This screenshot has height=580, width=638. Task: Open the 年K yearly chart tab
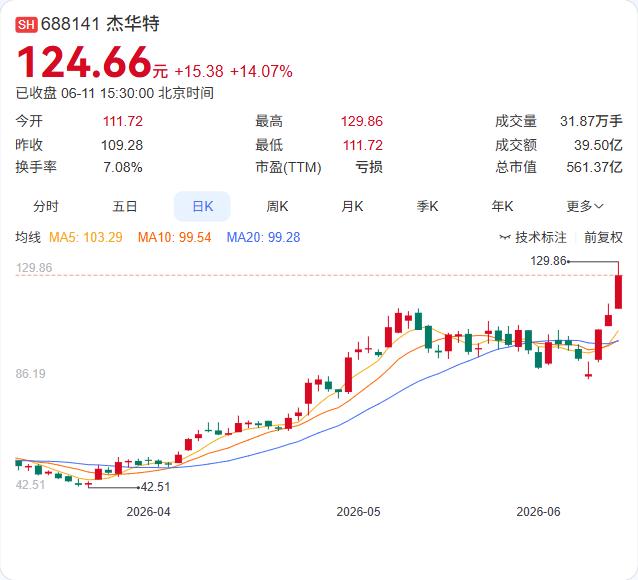(x=502, y=206)
